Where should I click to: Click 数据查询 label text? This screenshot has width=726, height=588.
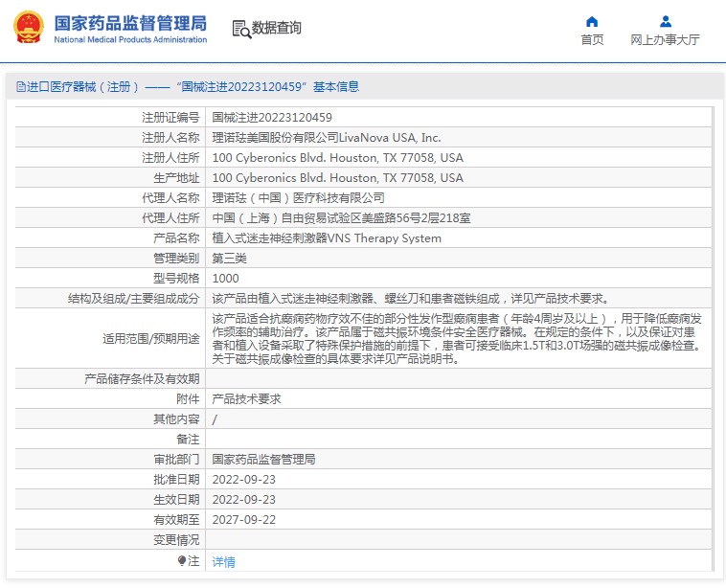tap(277, 28)
